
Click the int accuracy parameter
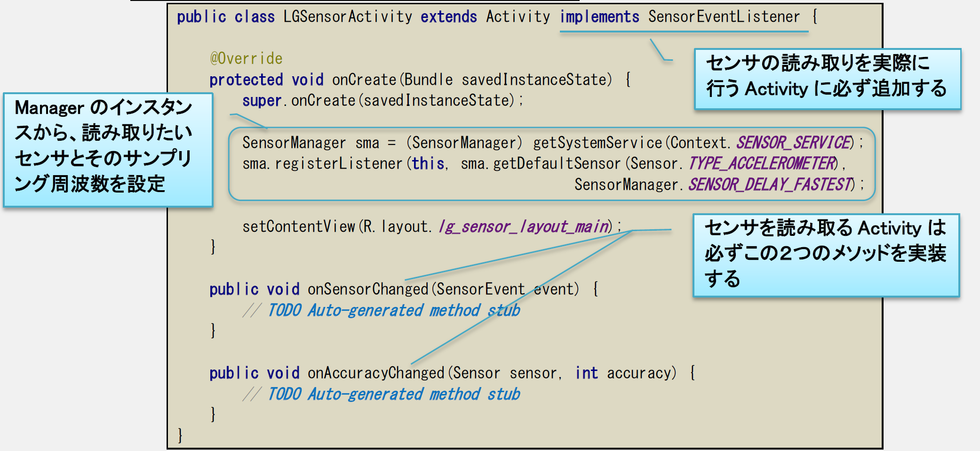626,373
